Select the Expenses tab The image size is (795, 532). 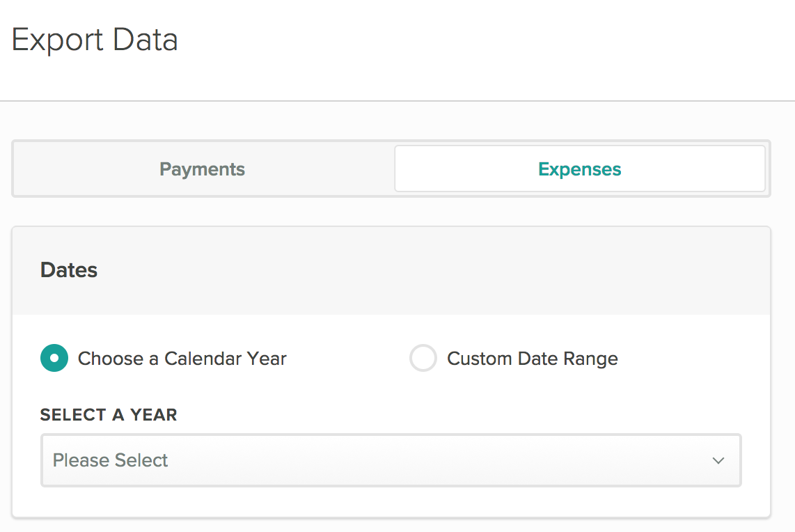[x=579, y=169]
